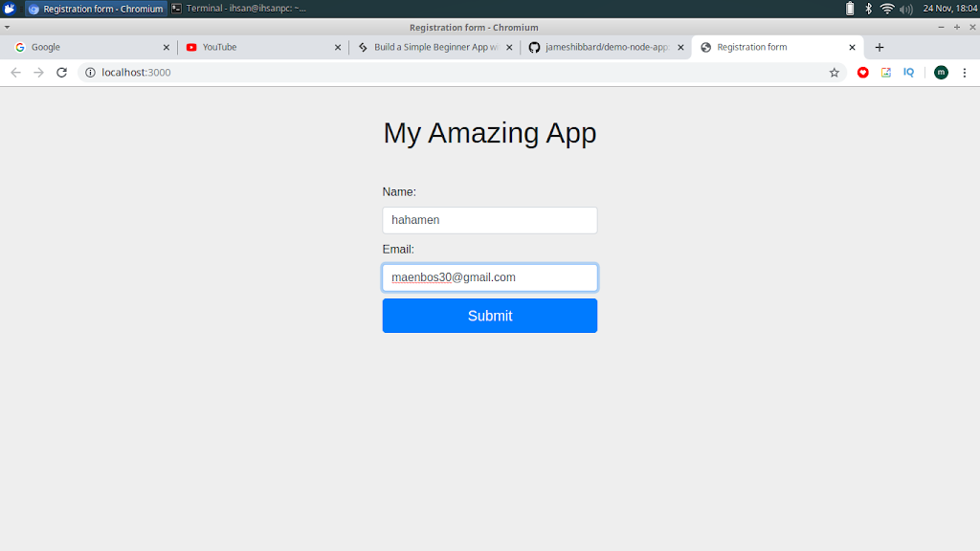980x551 pixels.
Task: Click the address bar showing localhost:3000
Action: coord(459,73)
